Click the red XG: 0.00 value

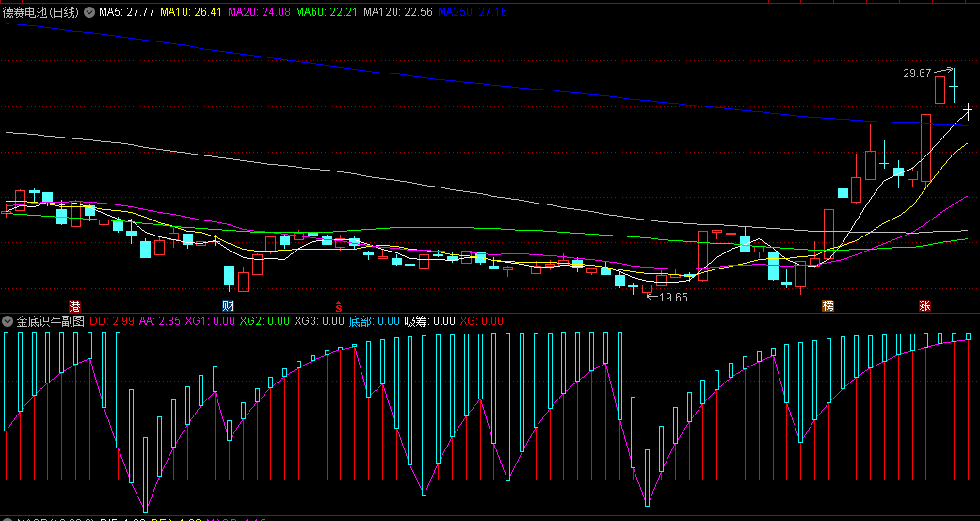(481, 321)
